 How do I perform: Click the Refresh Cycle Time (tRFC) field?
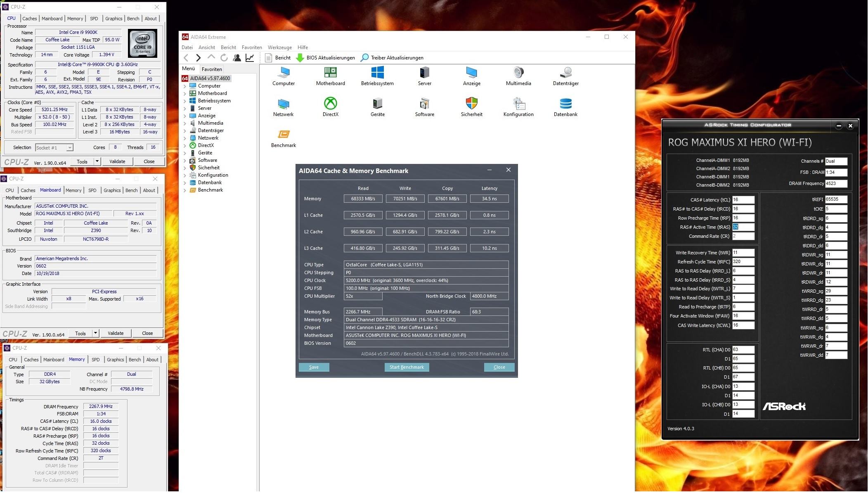point(743,262)
